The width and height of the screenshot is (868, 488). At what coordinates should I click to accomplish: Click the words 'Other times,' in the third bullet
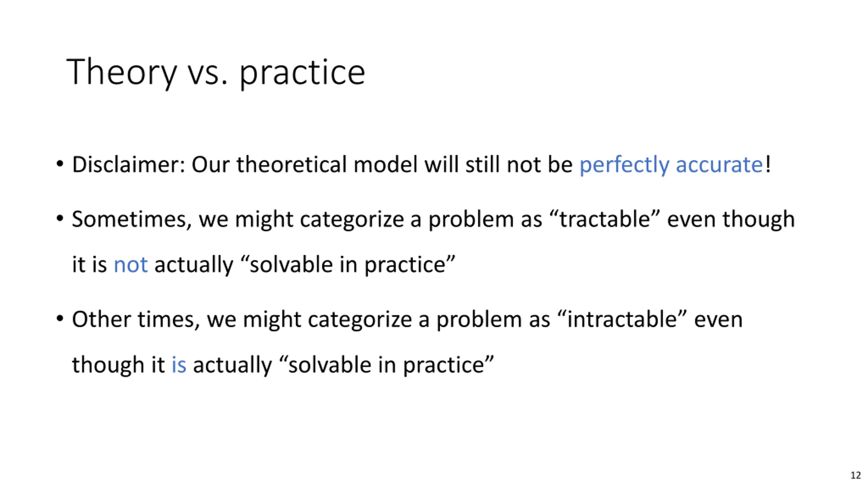pyautogui.click(x=136, y=319)
